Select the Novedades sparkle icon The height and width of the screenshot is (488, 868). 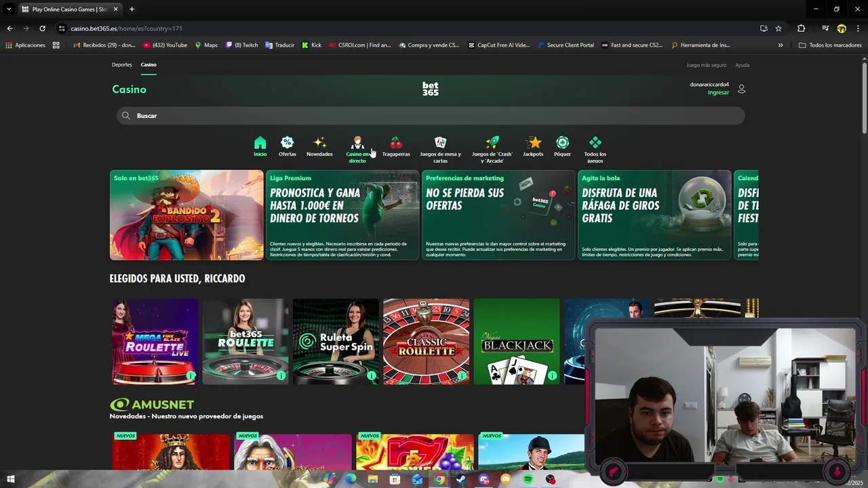click(320, 143)
